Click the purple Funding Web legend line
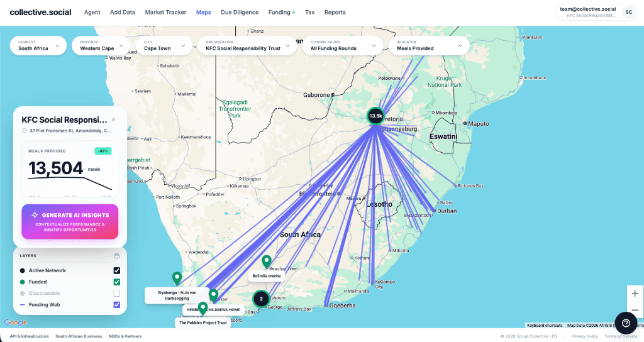644x342 pixels. tap(23, 305)
